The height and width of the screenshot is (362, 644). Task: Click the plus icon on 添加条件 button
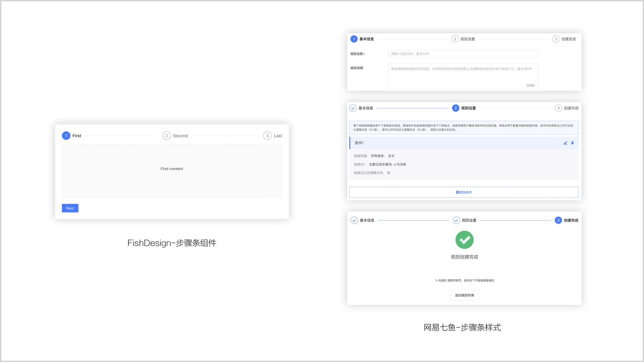[x=458, y=192]
